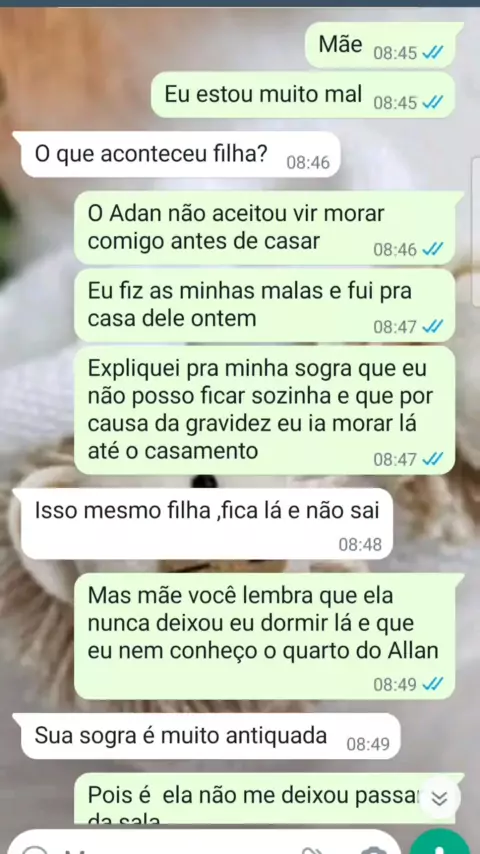Tap the emoji icon in the message bar
480x854 pixels.
click(x=35, y=850)
